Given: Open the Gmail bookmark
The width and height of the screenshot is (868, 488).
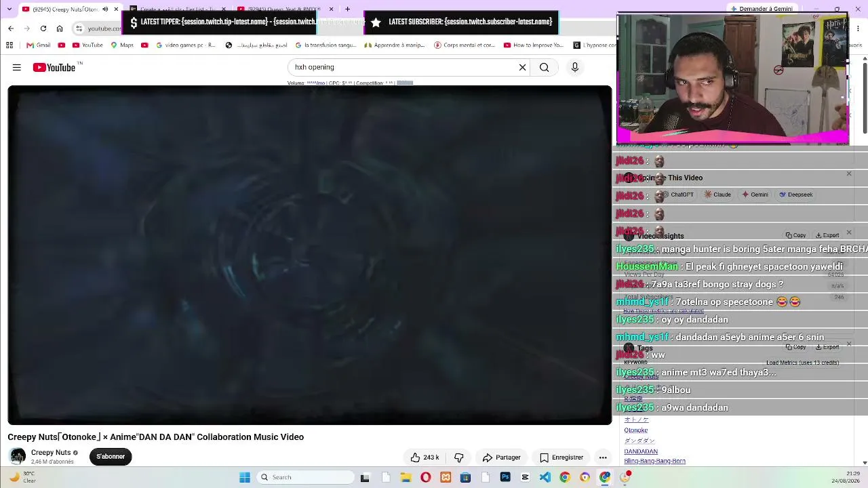Looking at the screenshot, I should coord(39,45).
